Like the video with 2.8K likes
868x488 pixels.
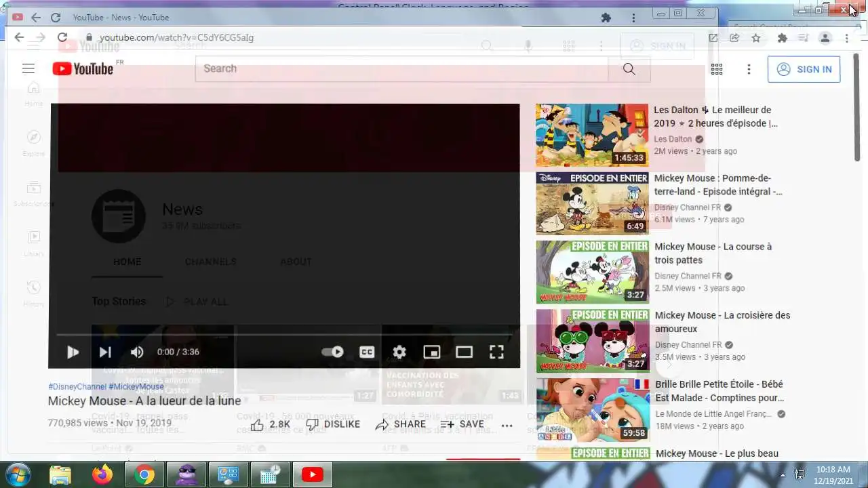(270, 424)
